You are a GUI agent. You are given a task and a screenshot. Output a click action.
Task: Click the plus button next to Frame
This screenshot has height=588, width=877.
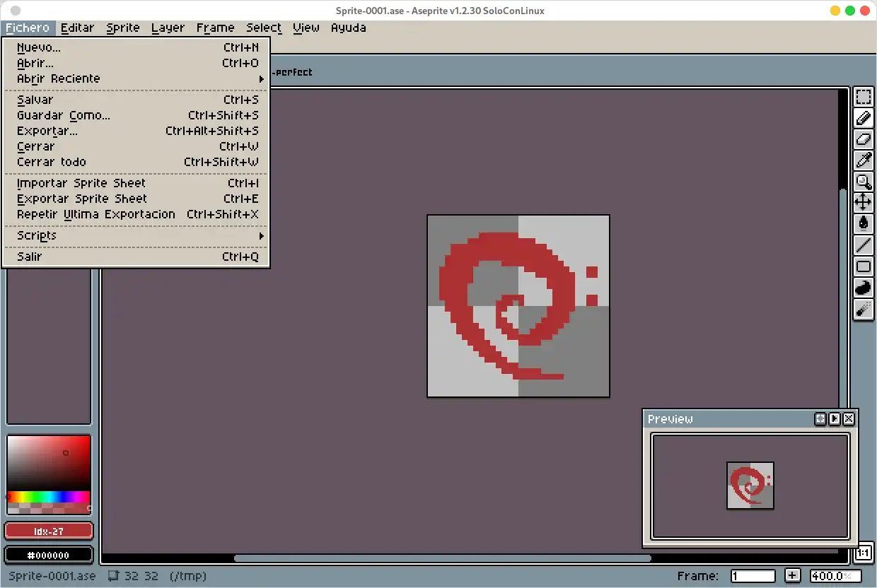(x=793, y=576)
